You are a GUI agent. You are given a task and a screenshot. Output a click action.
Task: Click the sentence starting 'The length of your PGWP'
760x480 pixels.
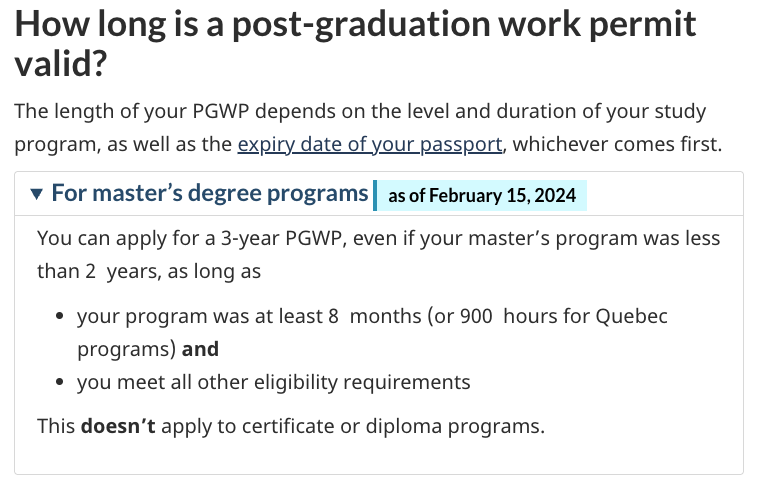pos(368,128)
